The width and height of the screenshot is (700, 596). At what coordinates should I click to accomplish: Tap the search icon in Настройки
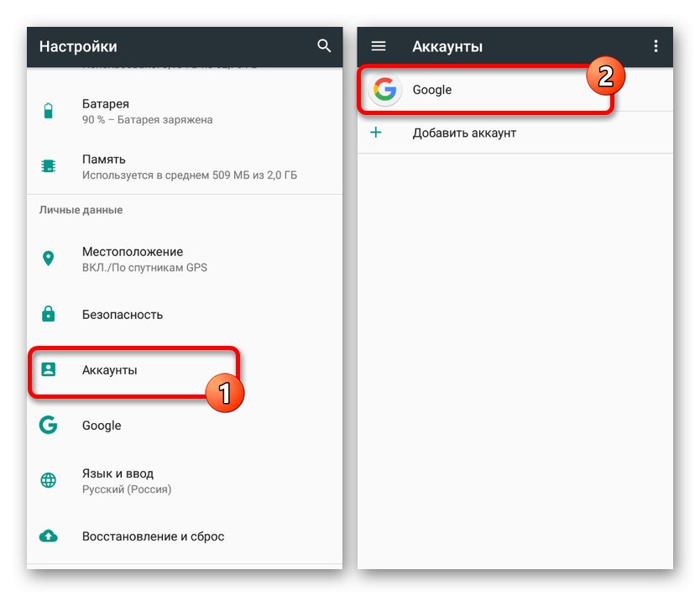pyautogui.click(x=325, y=47)
